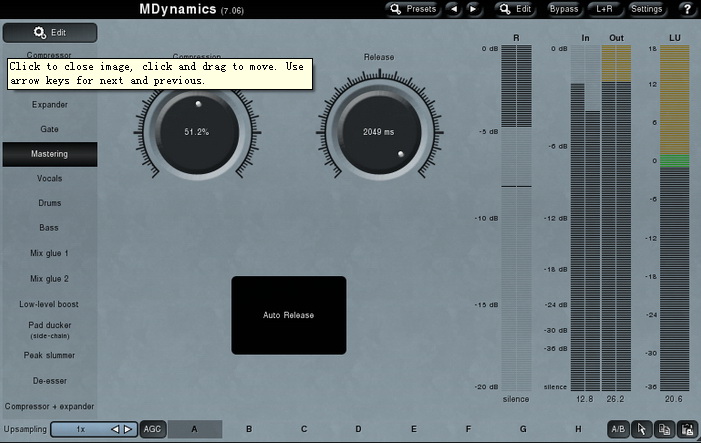
Task: Copy settings with the copy icon
Action: point(664,429)
